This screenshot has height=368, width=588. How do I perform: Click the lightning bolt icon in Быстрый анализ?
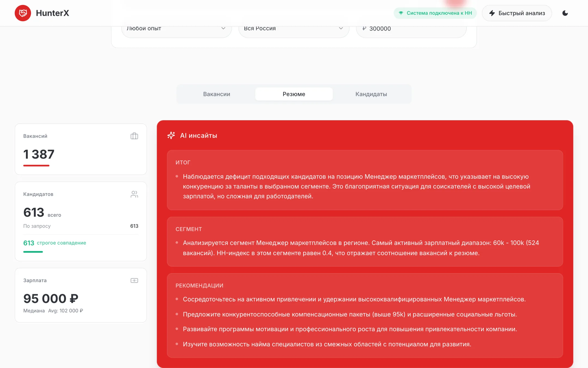492,13
